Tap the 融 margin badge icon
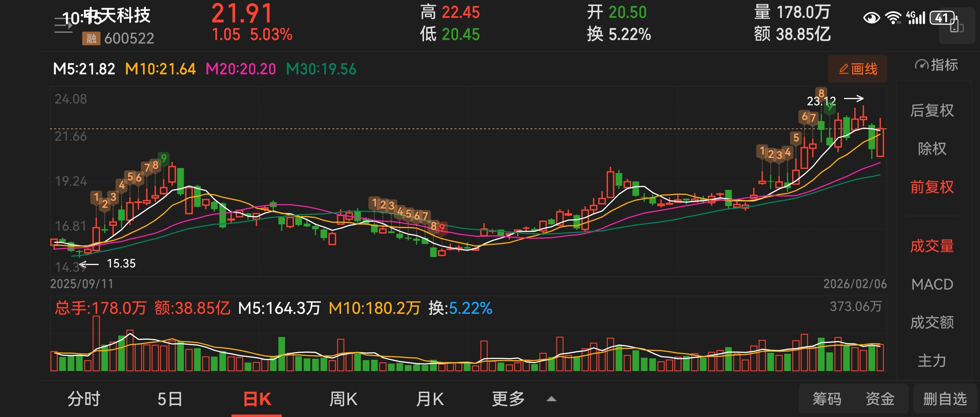Image resolution: width=980 pixels, height=417 pixels. (x=91, y=38)
